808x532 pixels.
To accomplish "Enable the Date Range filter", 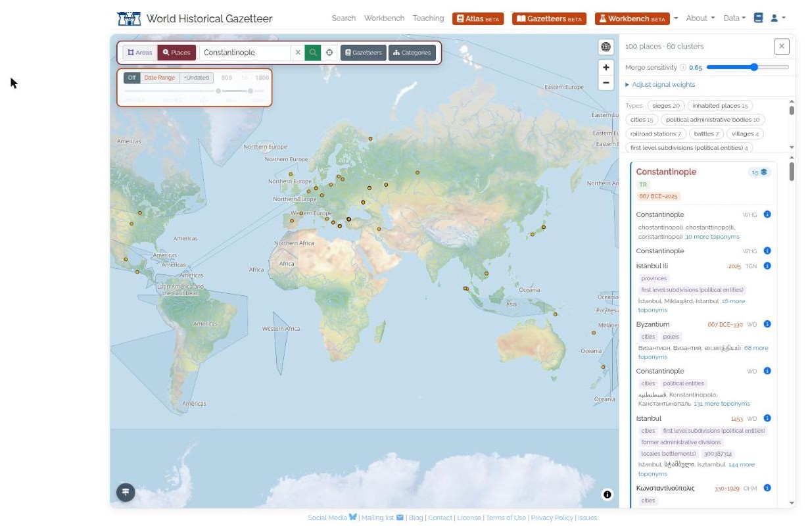I will pyautogui.click(x=160, y=78).
